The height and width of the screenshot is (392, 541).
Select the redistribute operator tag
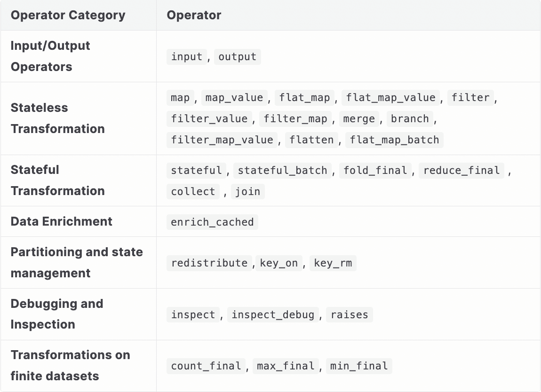(x=209, y=263)
